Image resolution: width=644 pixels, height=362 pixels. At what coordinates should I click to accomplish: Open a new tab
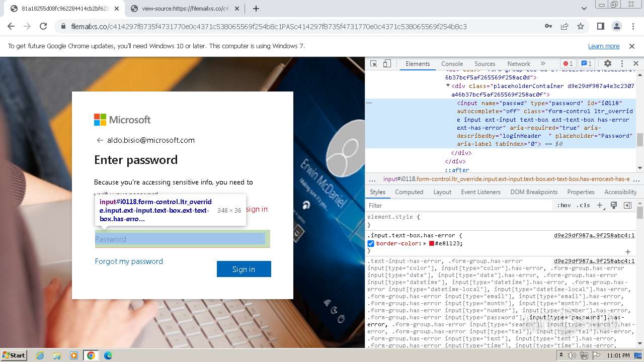(x=256, y=9)
